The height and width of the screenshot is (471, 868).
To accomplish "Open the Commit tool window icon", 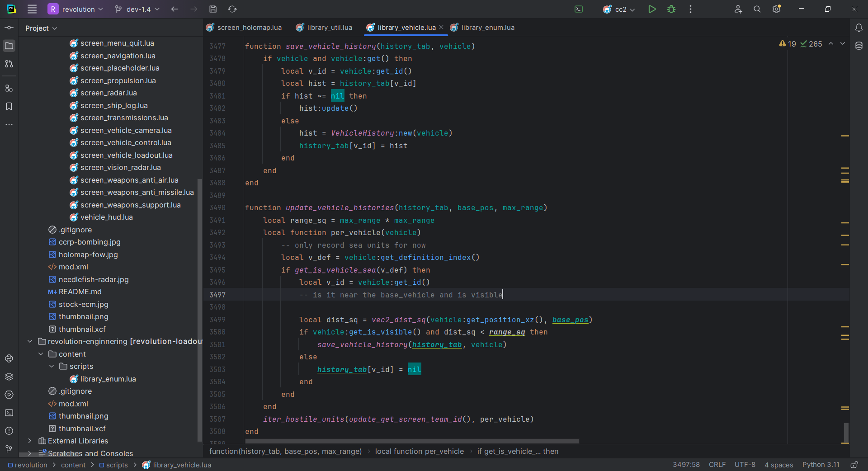I will (9, 28).
